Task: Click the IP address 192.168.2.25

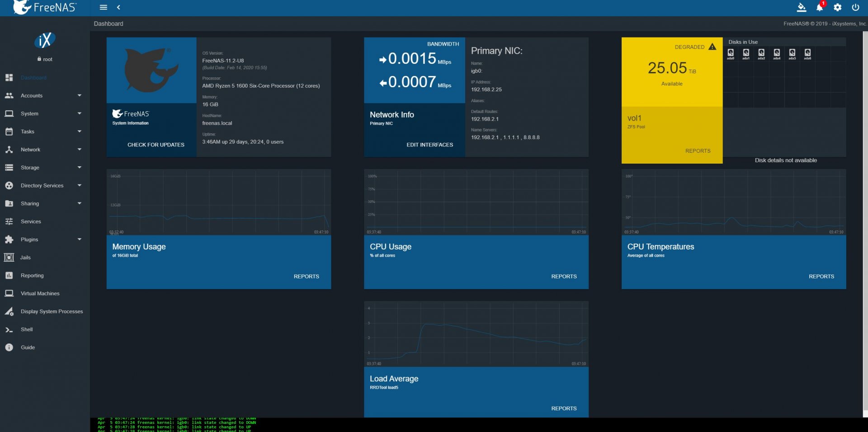Action: [486, 89]
